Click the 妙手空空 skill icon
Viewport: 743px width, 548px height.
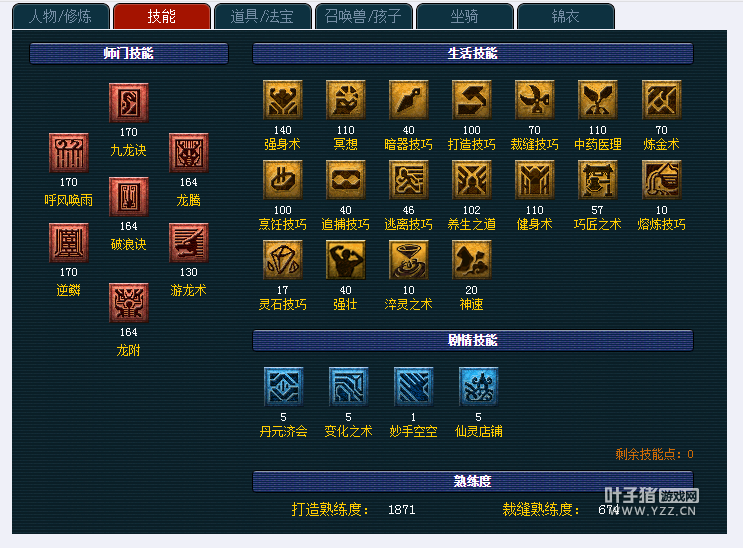coord(413,386)
